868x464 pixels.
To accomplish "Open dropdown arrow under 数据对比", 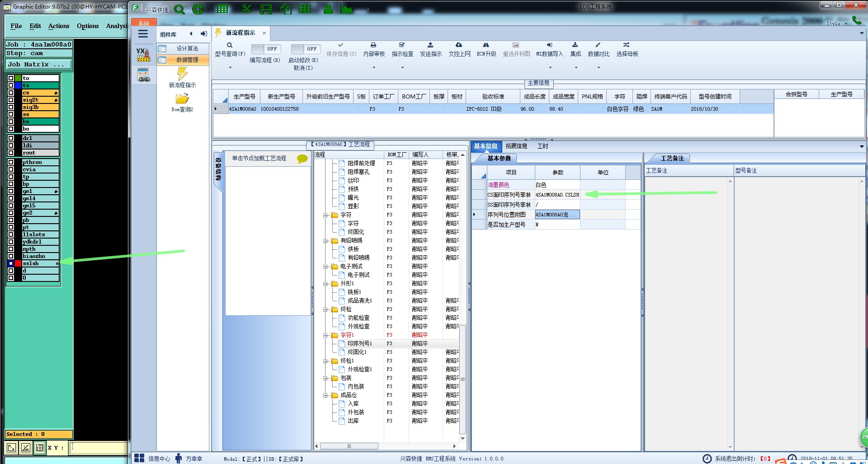I will pos(599,68).
